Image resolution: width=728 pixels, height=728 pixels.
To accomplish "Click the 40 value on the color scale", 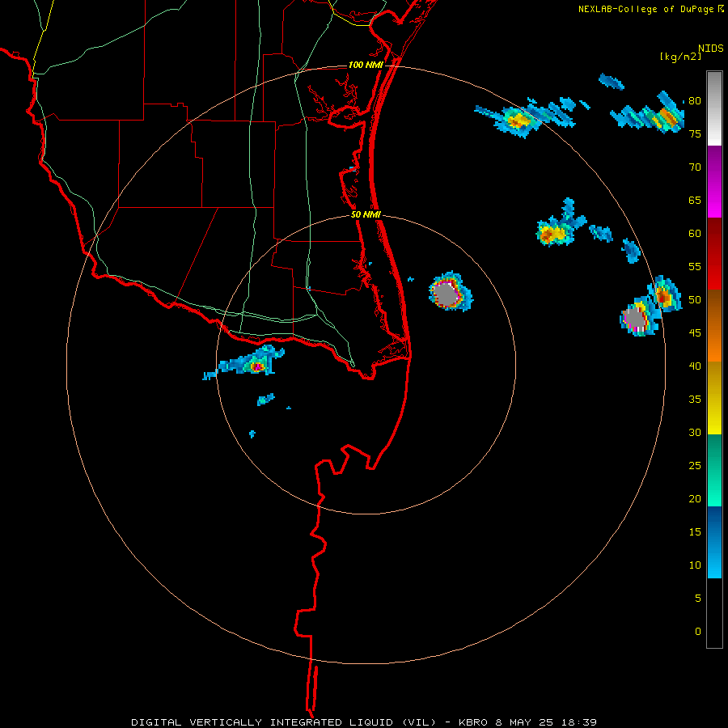I will click(x=695, y=366).
